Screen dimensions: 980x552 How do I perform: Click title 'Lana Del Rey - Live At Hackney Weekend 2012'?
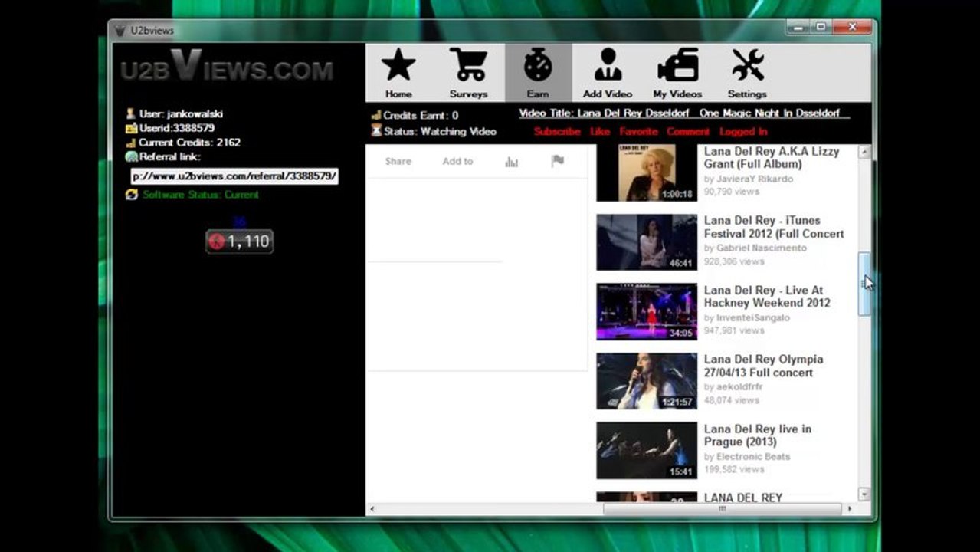767,297
